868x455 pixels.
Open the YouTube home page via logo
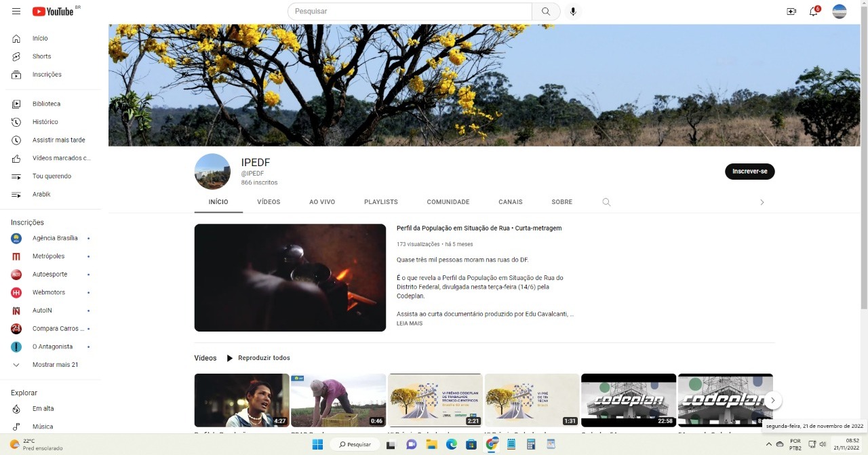(x=54, y=11)
